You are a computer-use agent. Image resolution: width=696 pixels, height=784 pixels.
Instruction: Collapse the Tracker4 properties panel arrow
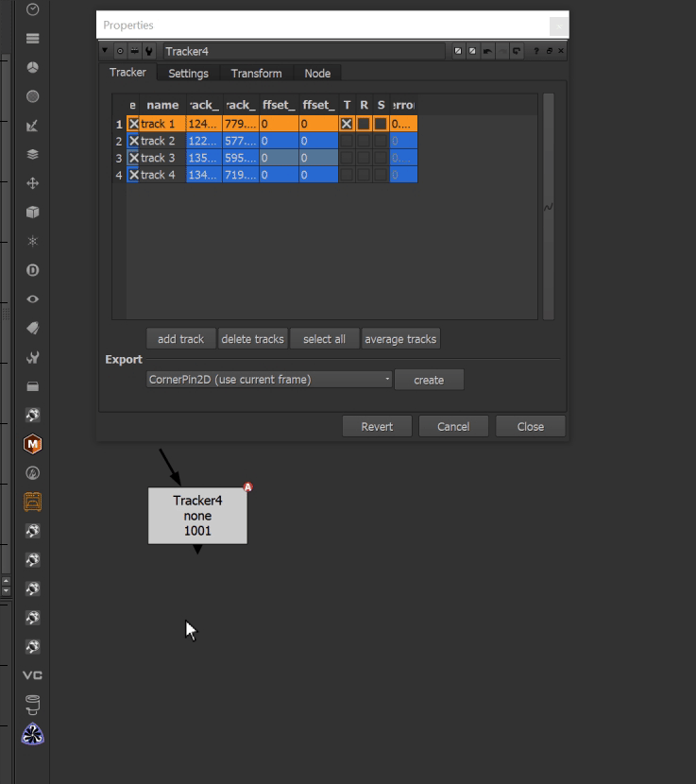(105, 51)
